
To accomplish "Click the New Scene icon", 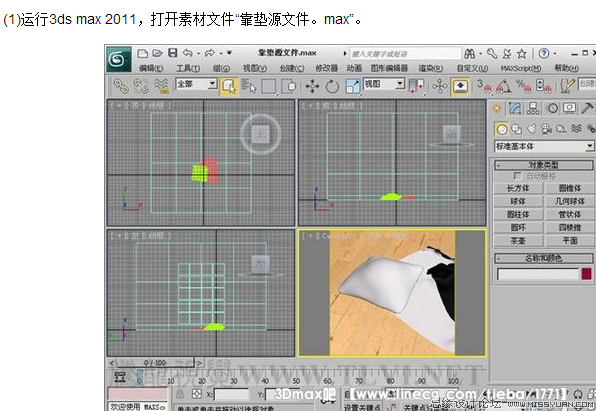I will tap(143, 53).
